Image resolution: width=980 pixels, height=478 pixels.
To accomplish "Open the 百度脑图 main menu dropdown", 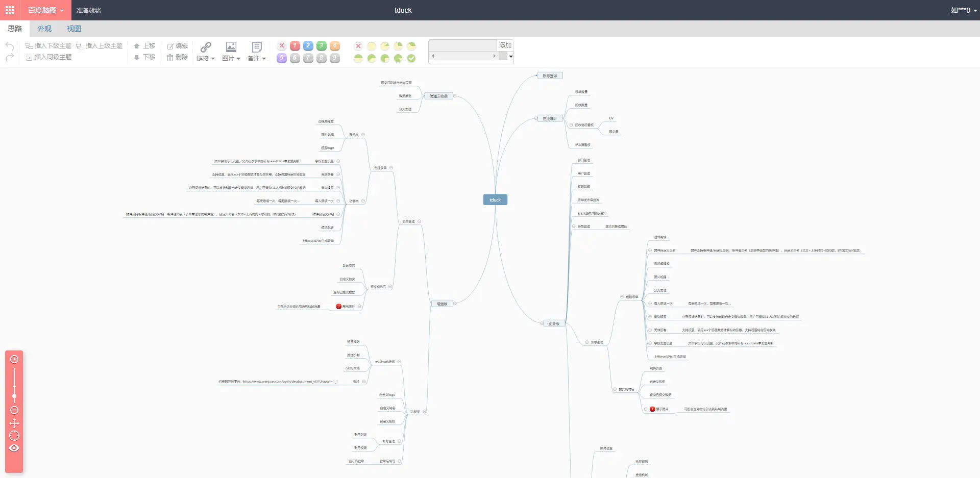I will [46, 10].
